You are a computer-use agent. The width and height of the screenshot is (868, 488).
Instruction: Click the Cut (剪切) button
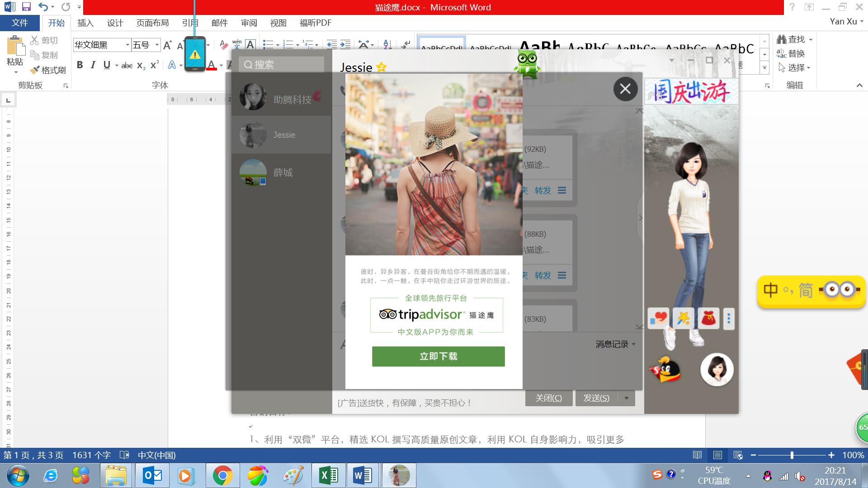coord(44,40)
